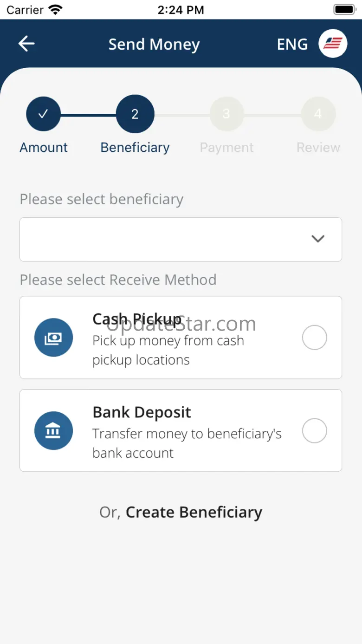This screenshot has width=362, height=644.
Task: Tap the Cash Pickup money icon
Action: click(x=53, y=338)
